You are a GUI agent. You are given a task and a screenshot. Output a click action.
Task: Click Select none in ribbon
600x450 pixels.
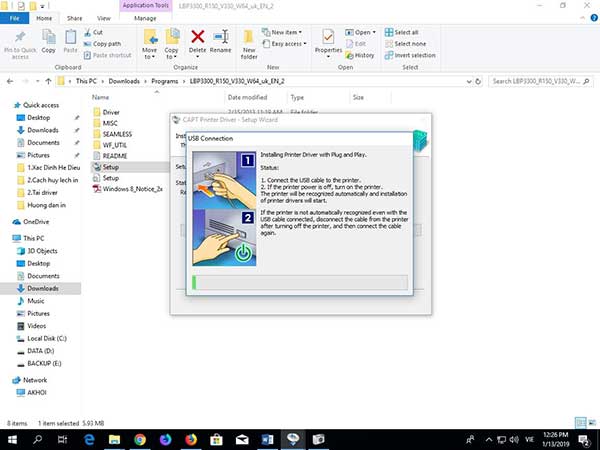[x=405, y=44]
